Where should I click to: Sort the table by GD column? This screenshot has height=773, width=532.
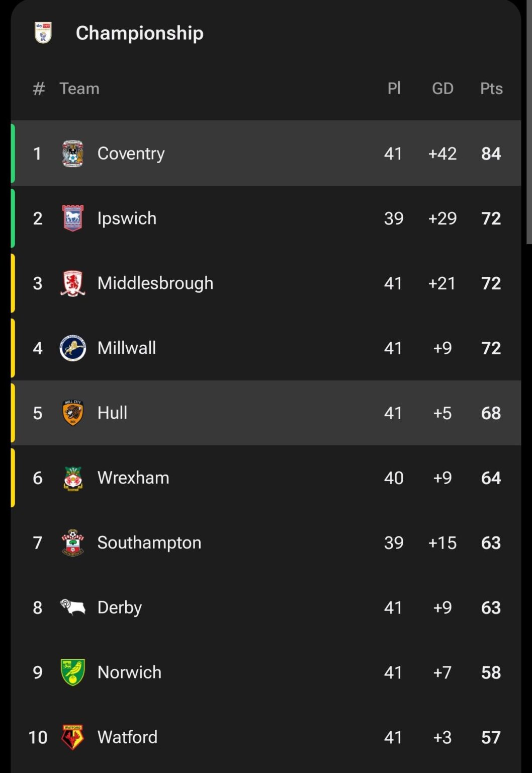[443, 89]
